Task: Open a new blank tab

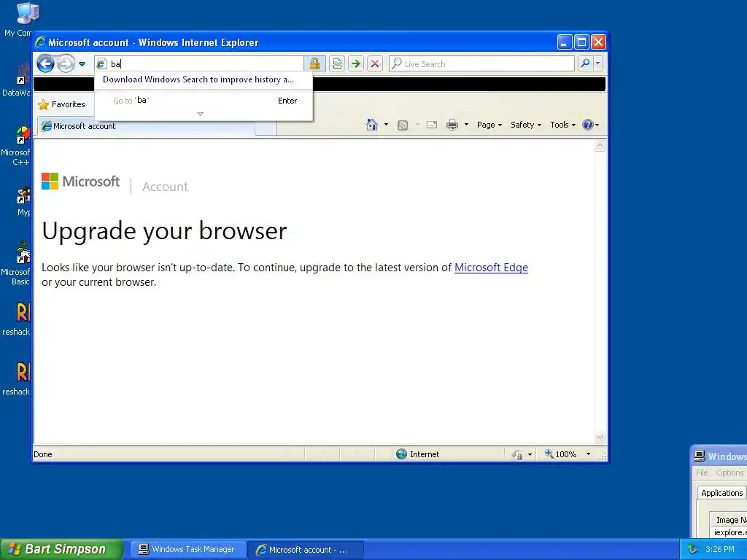Action: 266,128
